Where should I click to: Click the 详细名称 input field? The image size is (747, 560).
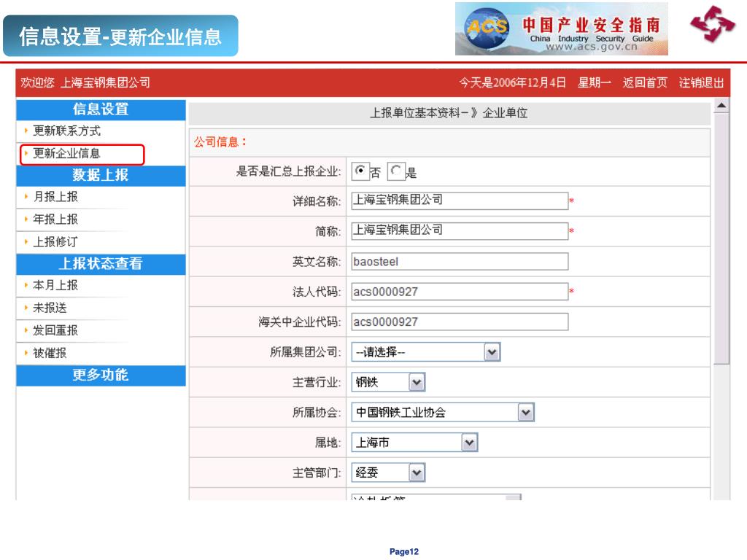(460, 201)
